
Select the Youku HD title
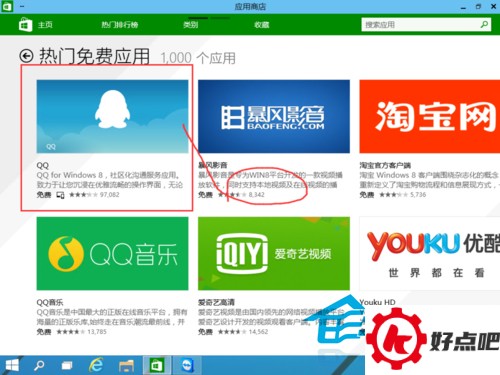click(377, 302)
